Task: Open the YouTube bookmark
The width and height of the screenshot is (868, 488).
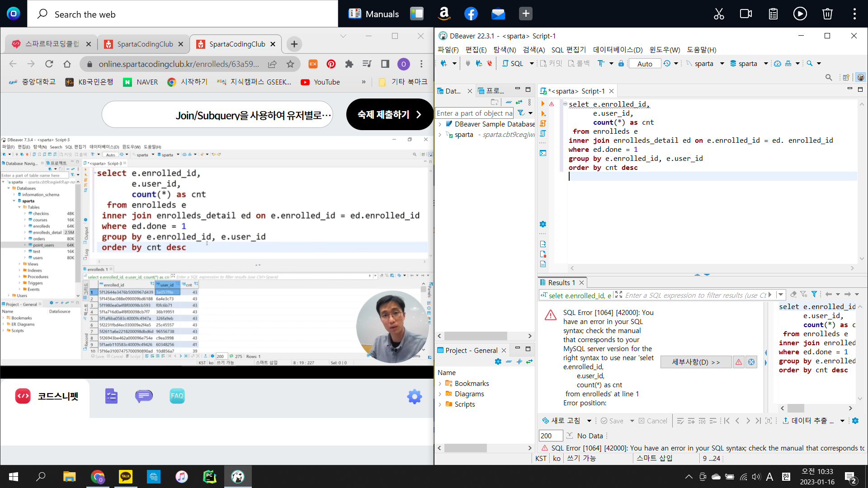Action: (320, 82)
